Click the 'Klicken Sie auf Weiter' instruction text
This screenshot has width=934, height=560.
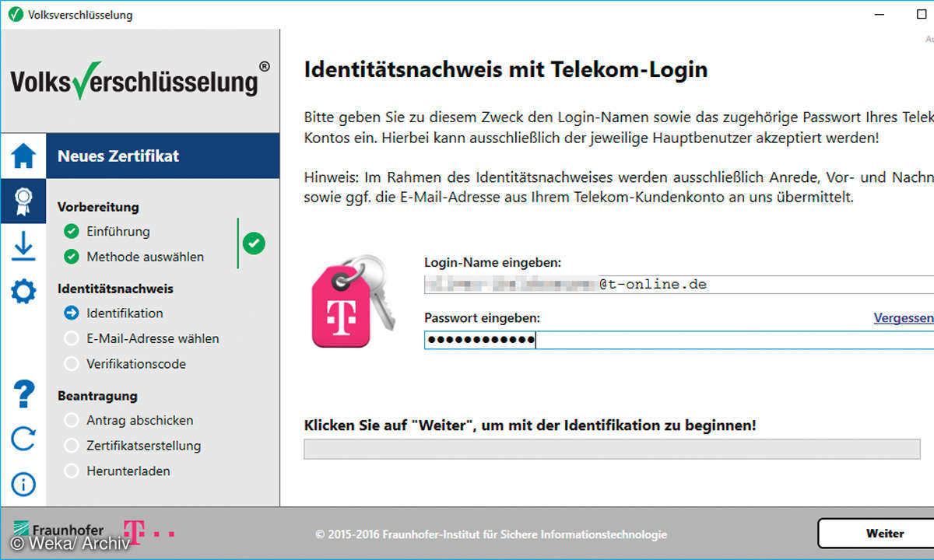coord(530,425)
